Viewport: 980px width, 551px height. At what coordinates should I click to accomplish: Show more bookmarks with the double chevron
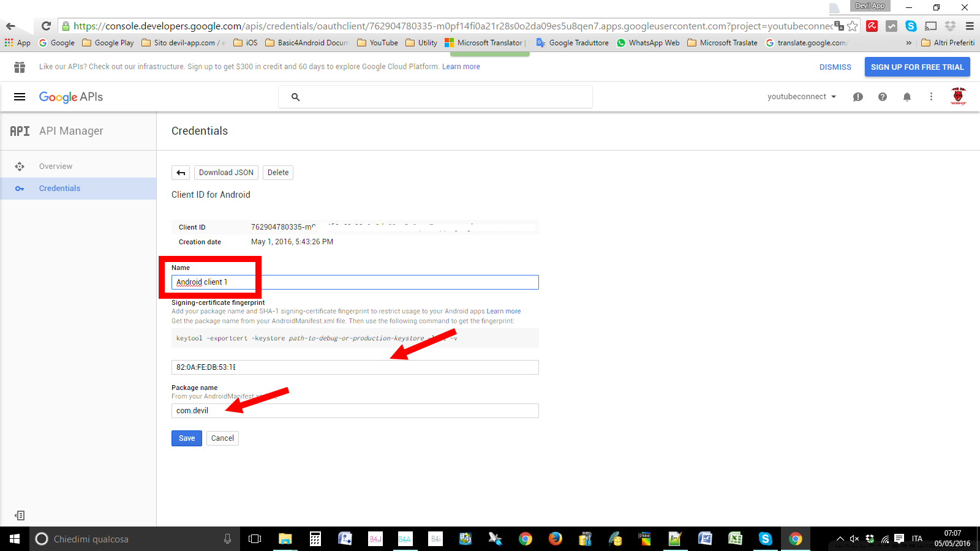pos(909,43)
